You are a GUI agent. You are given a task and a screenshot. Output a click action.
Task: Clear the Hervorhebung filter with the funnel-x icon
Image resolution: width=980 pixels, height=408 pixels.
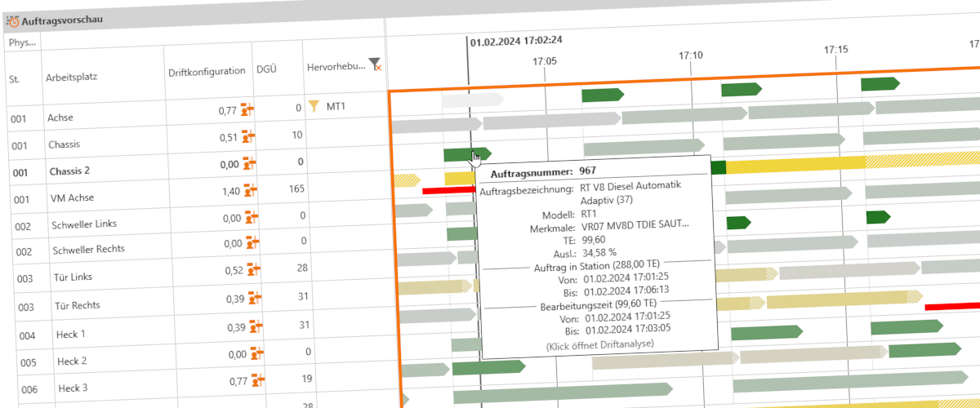pos(374,64)
